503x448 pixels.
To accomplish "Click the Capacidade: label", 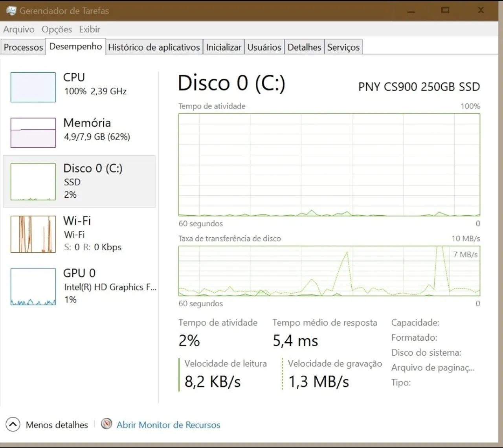I will 415,323.
